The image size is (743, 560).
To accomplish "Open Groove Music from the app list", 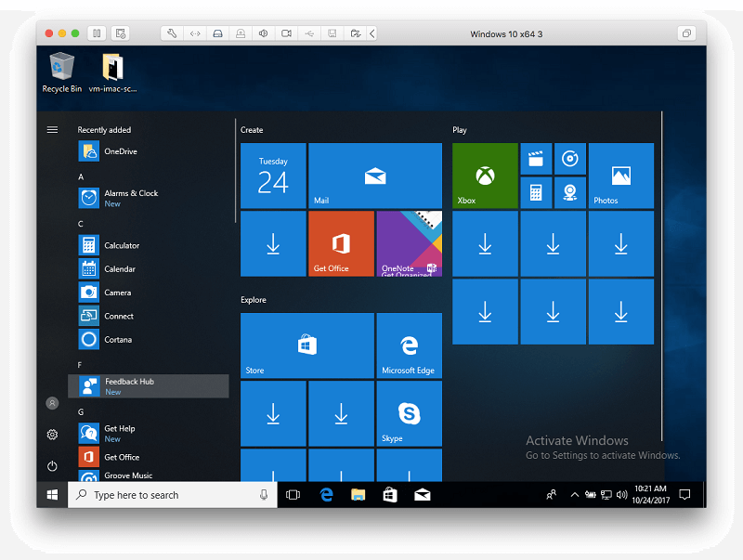I will pyautogui.click(x=149, y=475).
